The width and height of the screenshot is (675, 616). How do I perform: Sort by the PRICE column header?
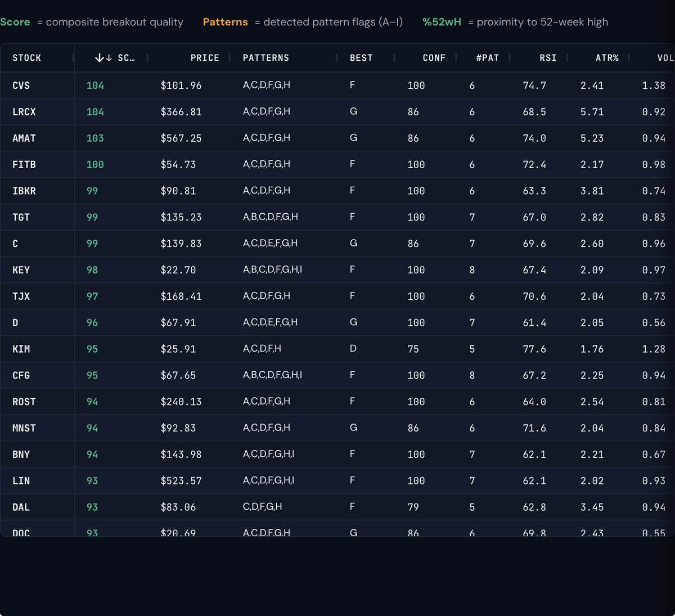(205, 58)
